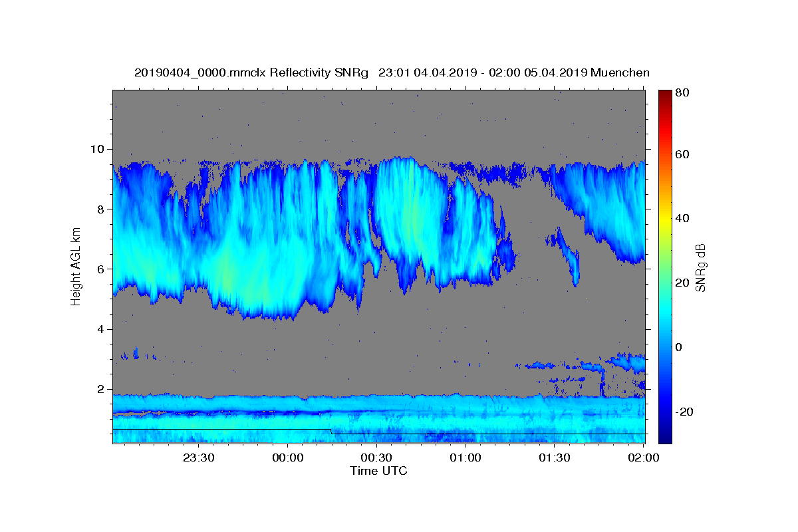Image resolution: width=798 pixels, height=532 pixels.
Task: Click the height tick label "4"
Action: [x=102, y=329]
